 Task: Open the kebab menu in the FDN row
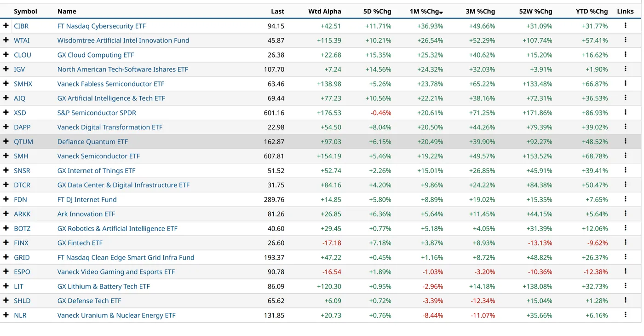coord(625,199)
